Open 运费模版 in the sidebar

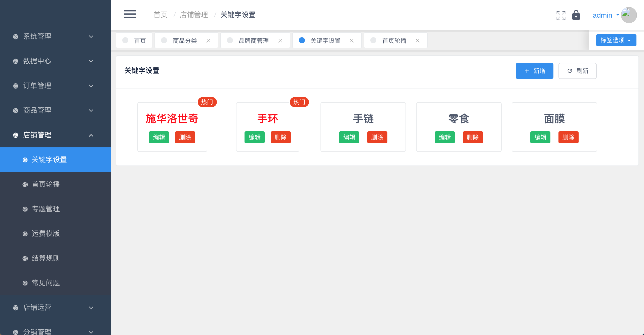pyautogui.click(x=46, y=233)
